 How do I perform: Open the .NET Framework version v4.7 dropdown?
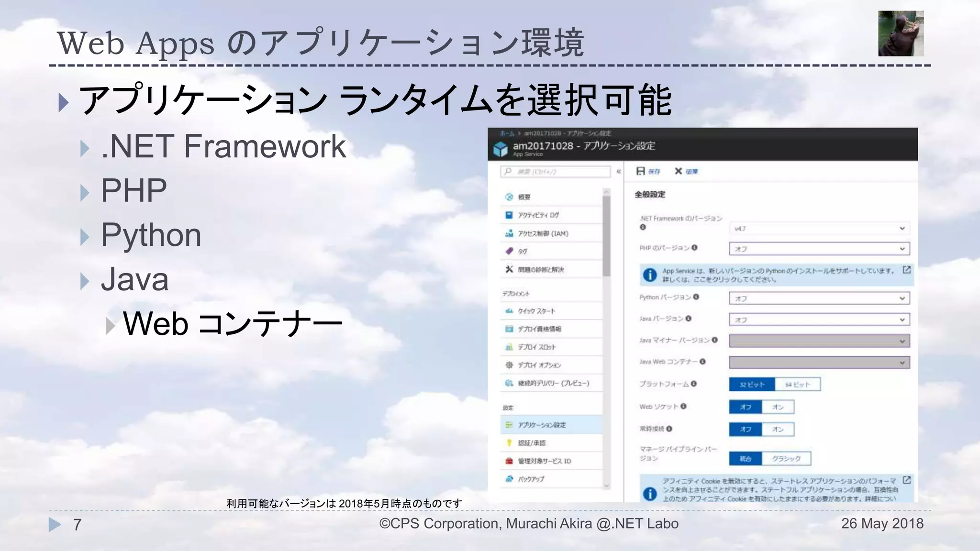point(819,229)
